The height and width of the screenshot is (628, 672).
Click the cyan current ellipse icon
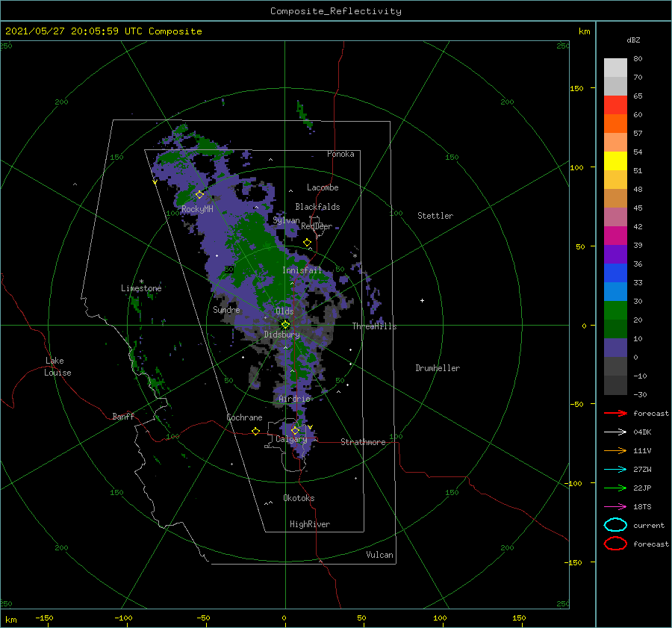pyautogui.click(x=615, y=525)
